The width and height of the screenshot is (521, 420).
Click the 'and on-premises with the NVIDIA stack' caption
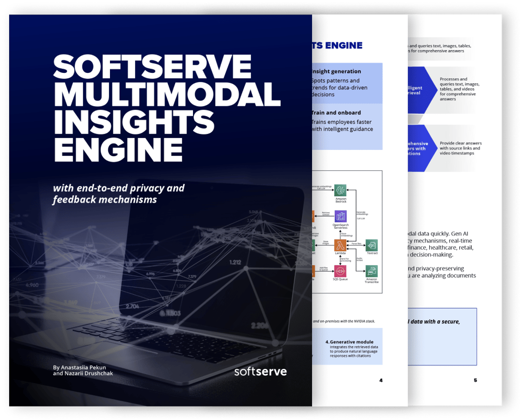[344, 322]
